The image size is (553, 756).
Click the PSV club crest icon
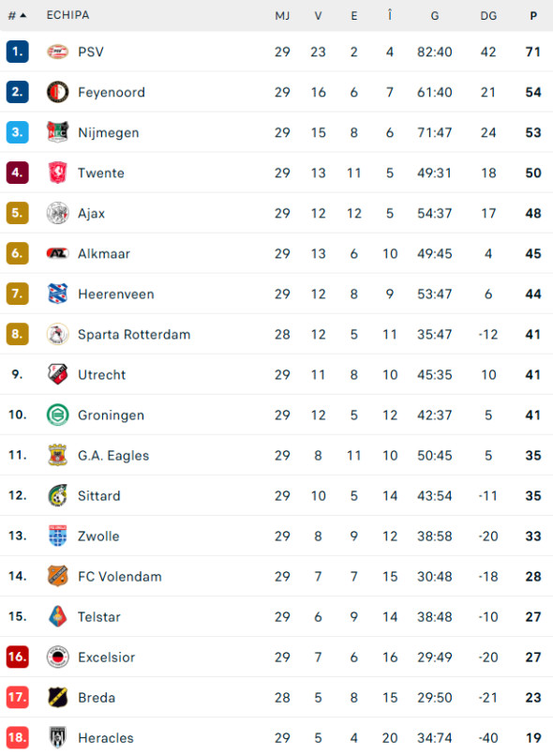(x=56, y=52)
